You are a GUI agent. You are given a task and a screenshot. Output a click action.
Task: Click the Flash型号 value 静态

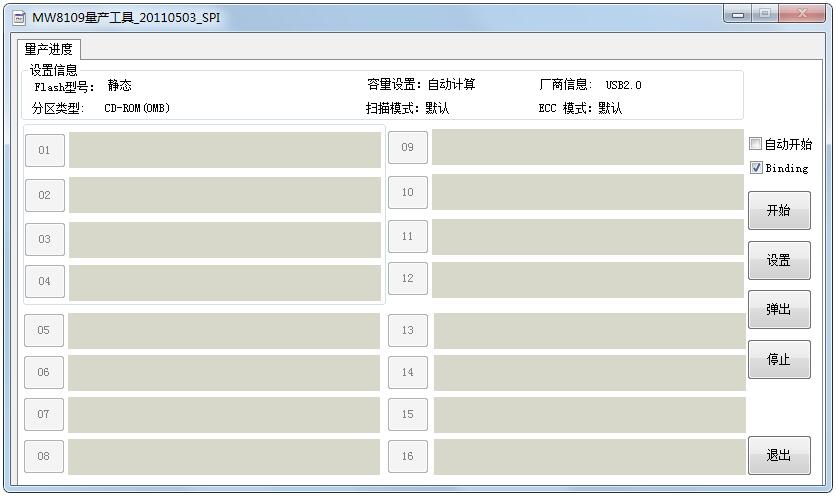[x=119, y=86]
